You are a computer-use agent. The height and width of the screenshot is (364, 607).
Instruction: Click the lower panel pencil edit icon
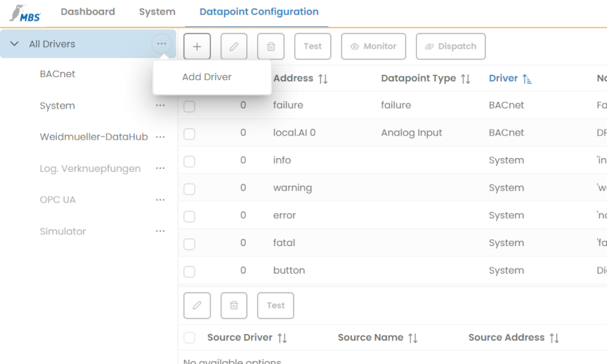(x=197, y=306)
